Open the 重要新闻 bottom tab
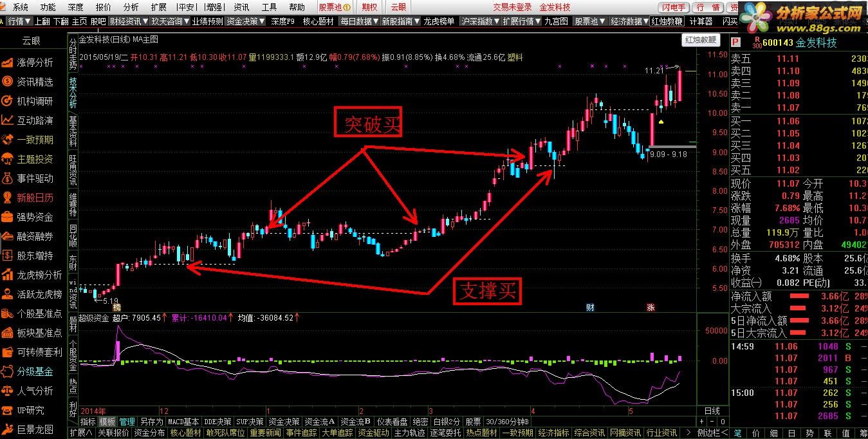 (266, 433)
